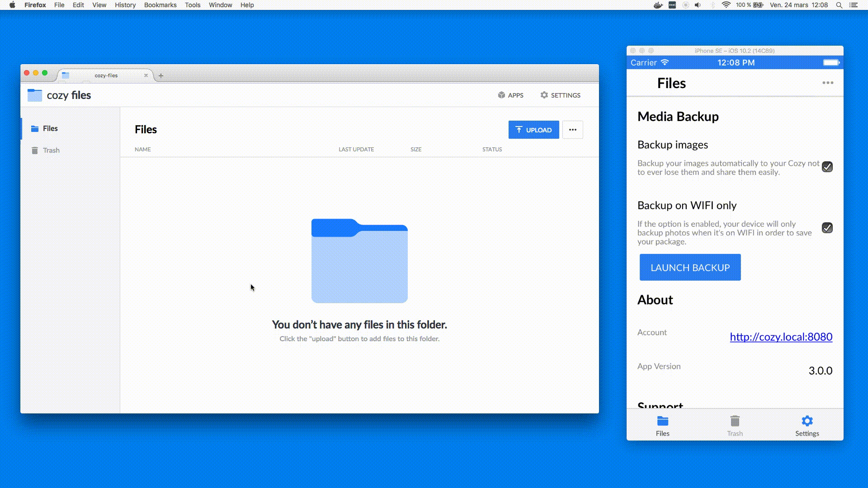Click the cozy files logo icon
The height and width of the screenshot is (488, 868).
35,95
